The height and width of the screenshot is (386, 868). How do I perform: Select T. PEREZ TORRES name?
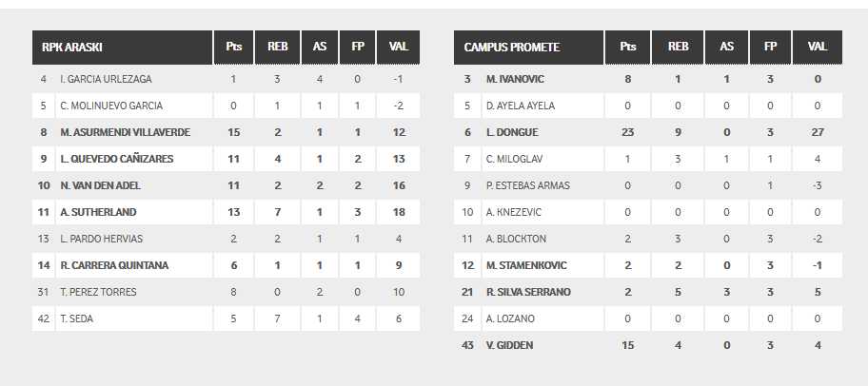[98, 292]
